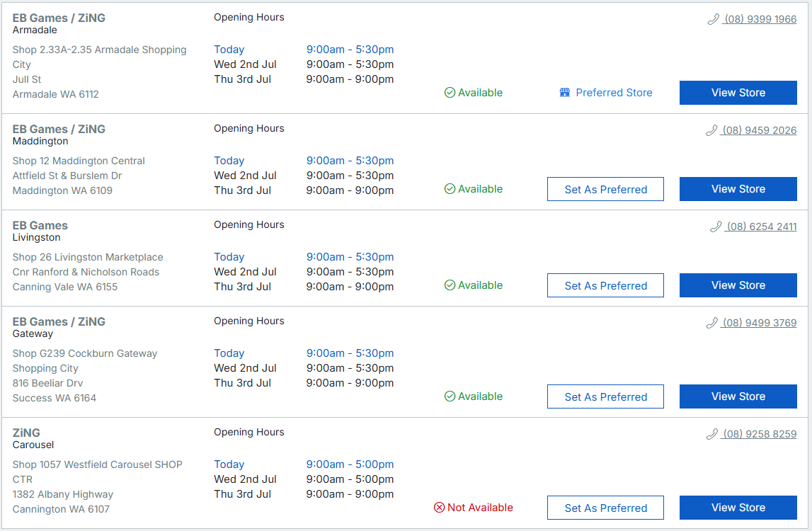Click 'Cnr Ranford & Nicholson Roads' line
The height and width of the screenshot is (531, 812).
click(x=86, y=272)
